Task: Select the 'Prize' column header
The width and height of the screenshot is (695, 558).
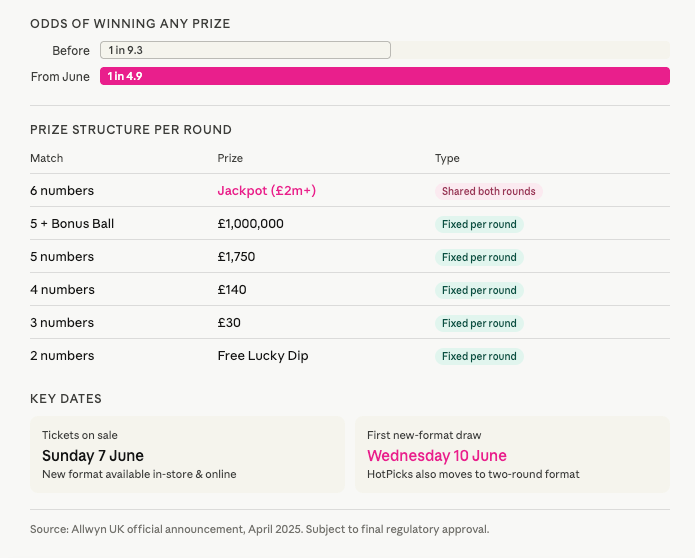Action: pos(230,158)
